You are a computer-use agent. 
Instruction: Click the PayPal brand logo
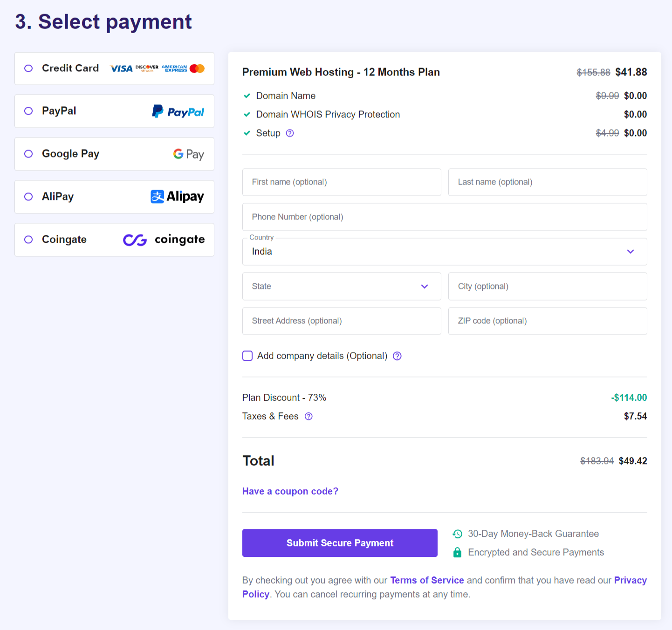point(178,111)
